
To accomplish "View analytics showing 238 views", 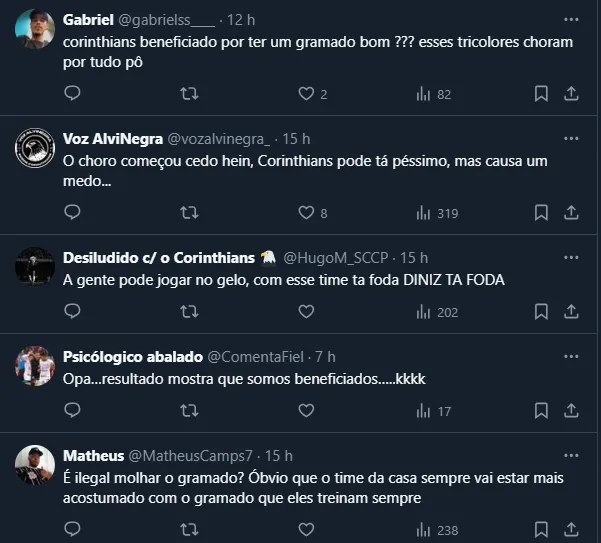I will tap(436, 530).
